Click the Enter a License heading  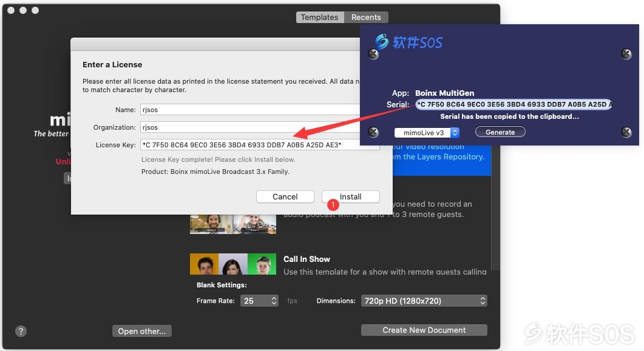(x=112, y=65)
